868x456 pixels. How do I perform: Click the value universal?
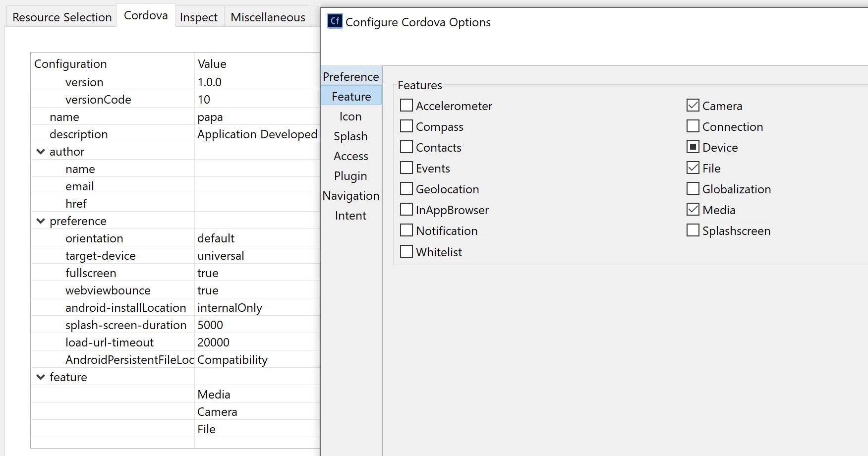[x=221, y=255]
